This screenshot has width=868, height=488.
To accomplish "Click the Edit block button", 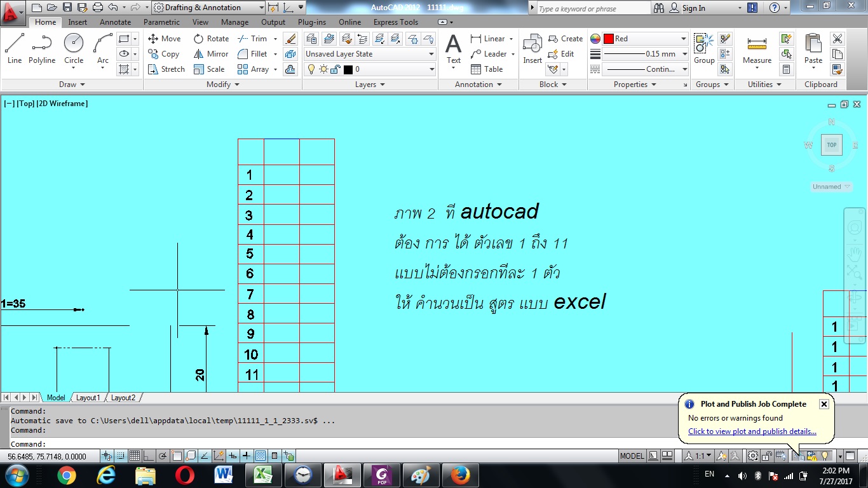I will coord(561,54).
